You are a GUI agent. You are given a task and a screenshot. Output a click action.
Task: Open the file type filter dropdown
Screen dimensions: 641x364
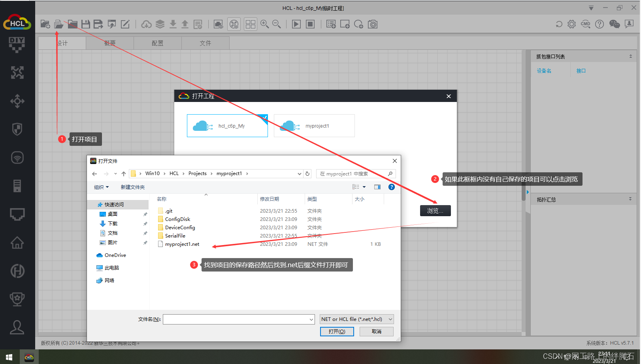(357, 319)
